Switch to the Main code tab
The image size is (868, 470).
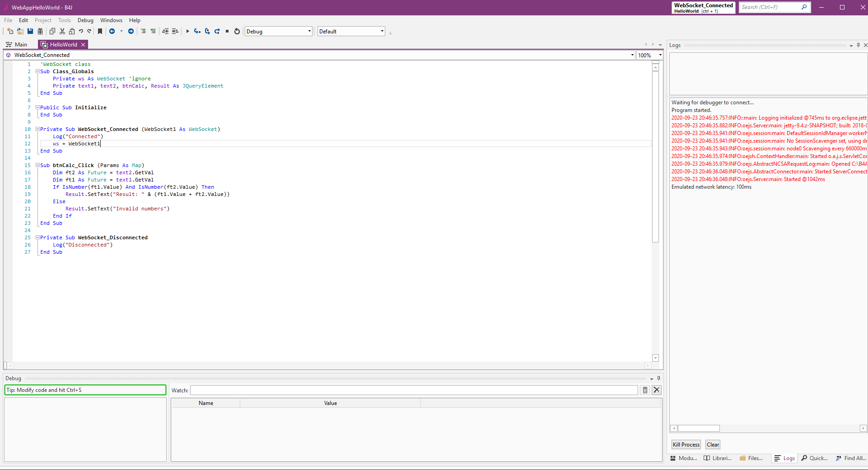click(17, 45)
